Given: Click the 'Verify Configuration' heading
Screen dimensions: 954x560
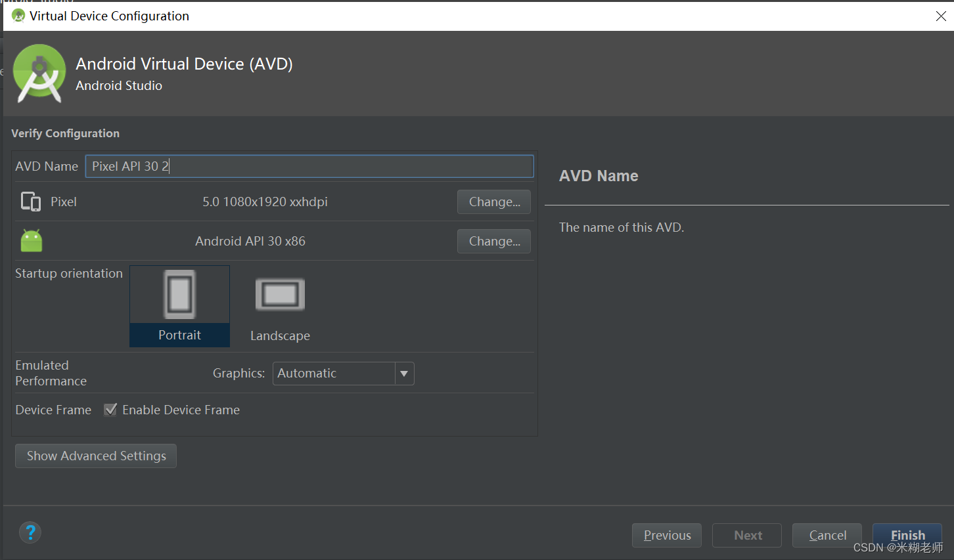Looking at the screenshot, I should (65, 133).
